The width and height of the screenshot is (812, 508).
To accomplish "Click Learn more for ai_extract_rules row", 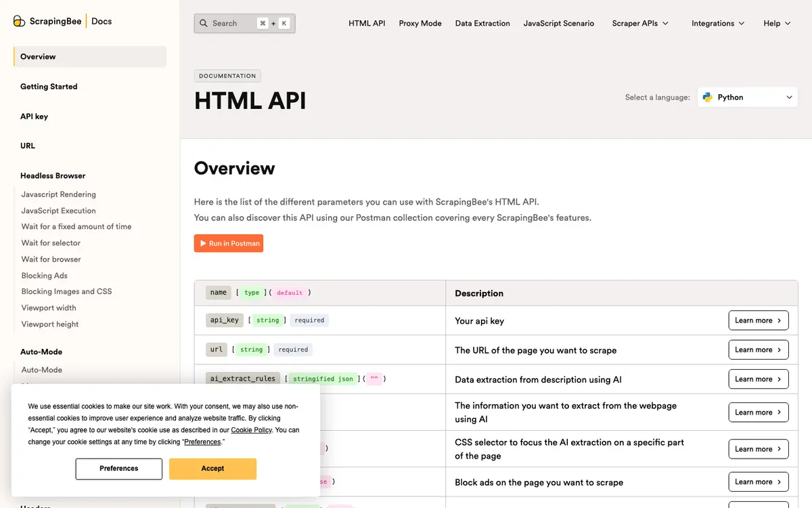I will pyautogui.click(x=759, y=379).
